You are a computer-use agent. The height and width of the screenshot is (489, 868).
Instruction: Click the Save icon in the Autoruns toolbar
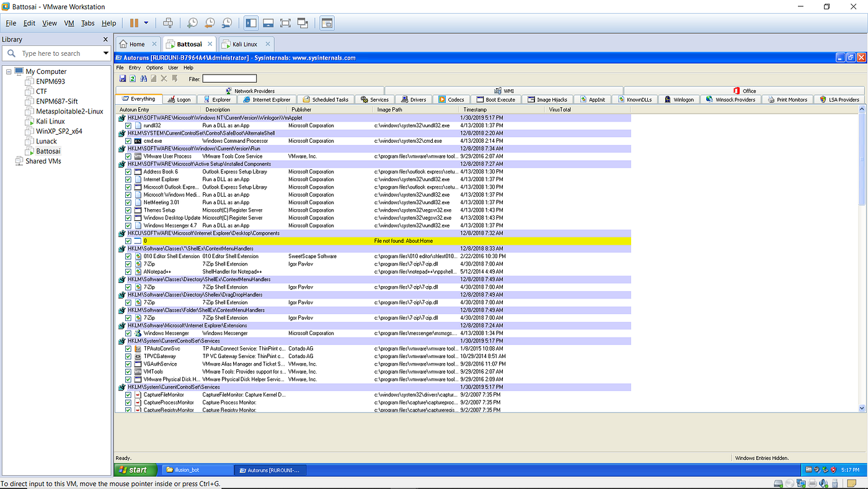click(123, 78)
